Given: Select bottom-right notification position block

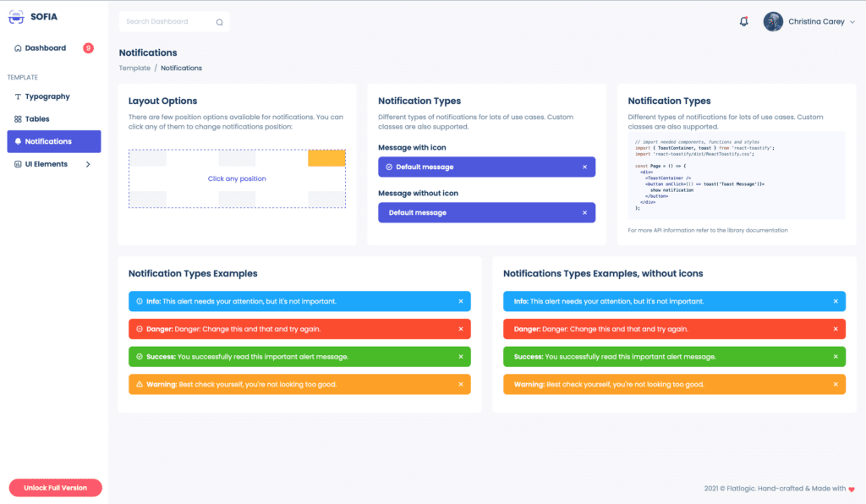Looking at the screenshot, I should click(x=326, y=200).
